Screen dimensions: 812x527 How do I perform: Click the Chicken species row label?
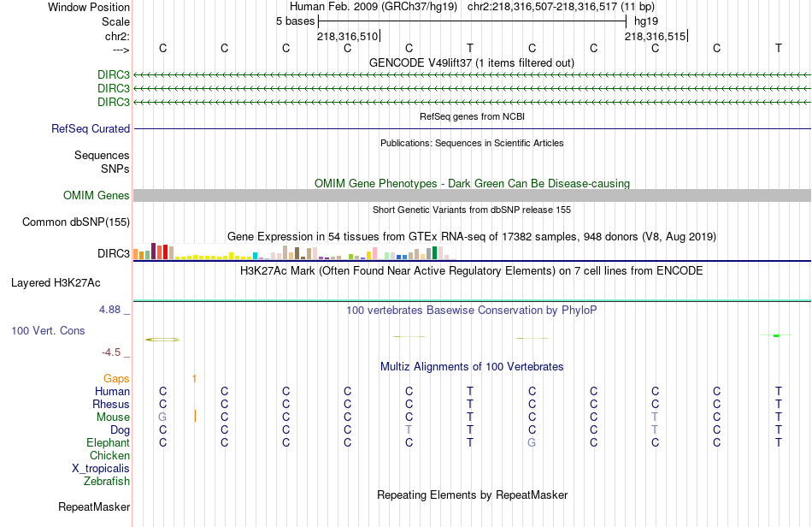[109, 455]
